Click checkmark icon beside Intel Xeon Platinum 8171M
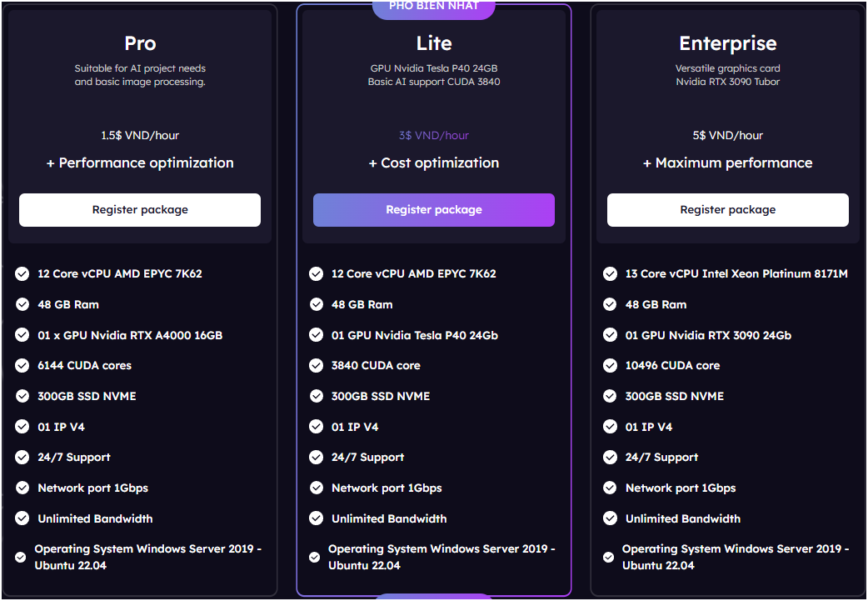868x601 pixels. (610, 273)
